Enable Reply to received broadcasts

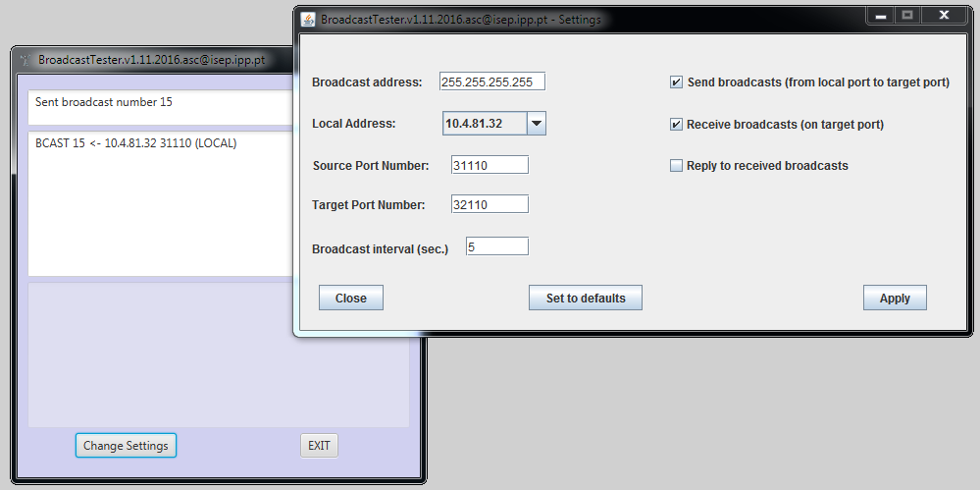(676, 166)
